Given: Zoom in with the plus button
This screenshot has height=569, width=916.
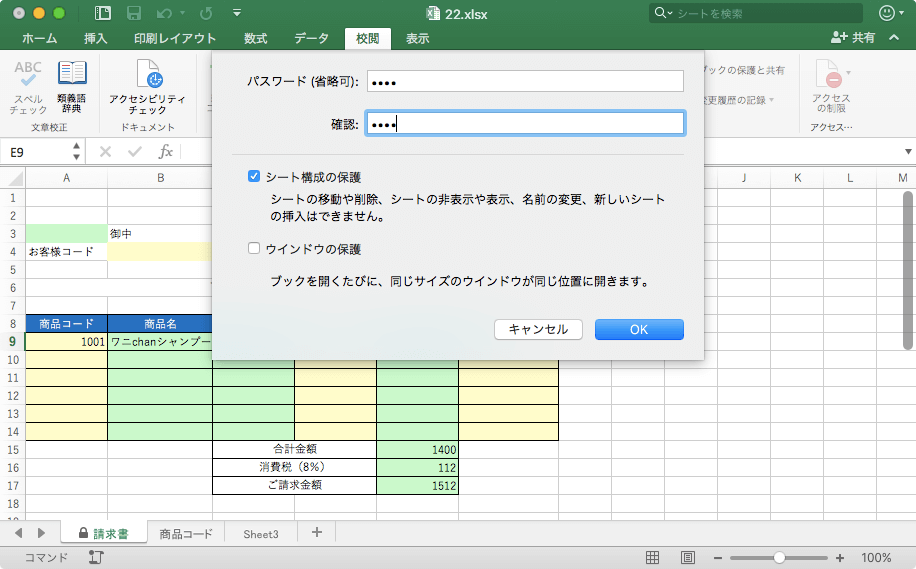Looking at the screenshot, I should click(x=839, y=558).
